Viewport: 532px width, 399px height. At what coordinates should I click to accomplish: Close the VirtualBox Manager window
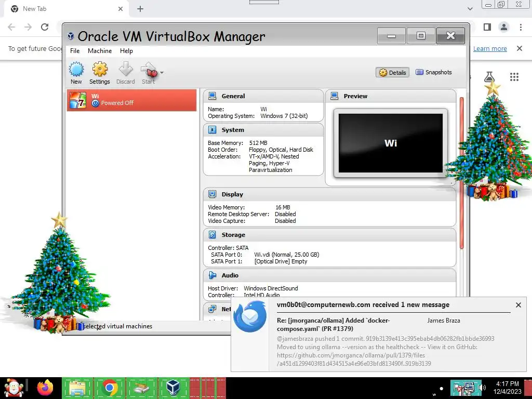coord(450,36)
